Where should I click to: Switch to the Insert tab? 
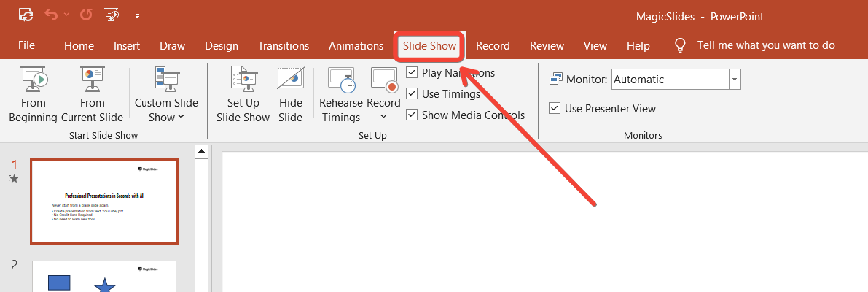tap(127, 46)
